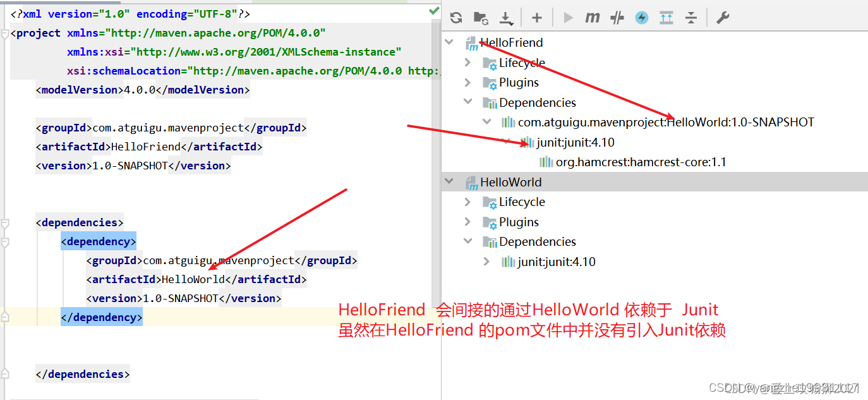Click xsi:schemaLocation attribute line

pos(253,71)
